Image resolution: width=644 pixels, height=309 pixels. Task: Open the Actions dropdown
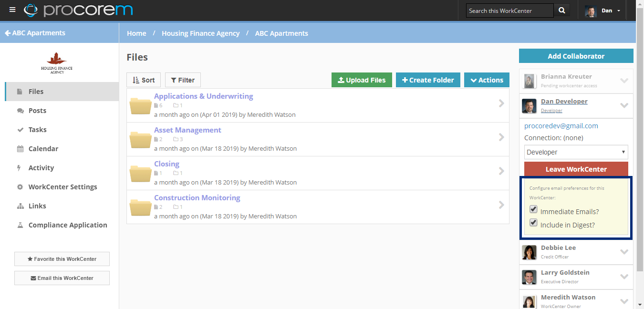[x=487, y=80]
